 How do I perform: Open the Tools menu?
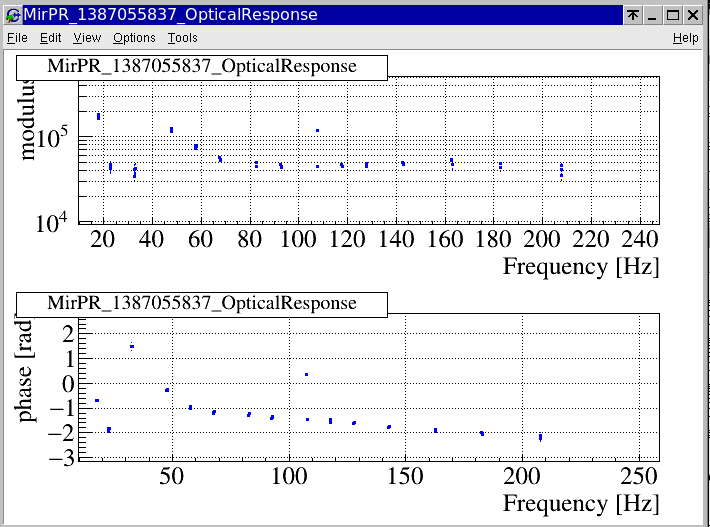[x=182, y=38]
